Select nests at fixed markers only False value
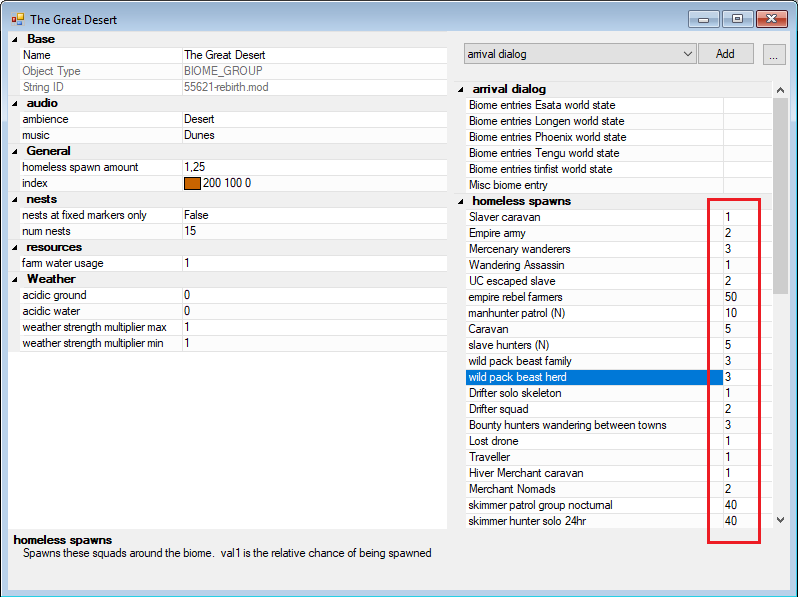This screenshot has width=798, height=597. (x=315, y=215)
